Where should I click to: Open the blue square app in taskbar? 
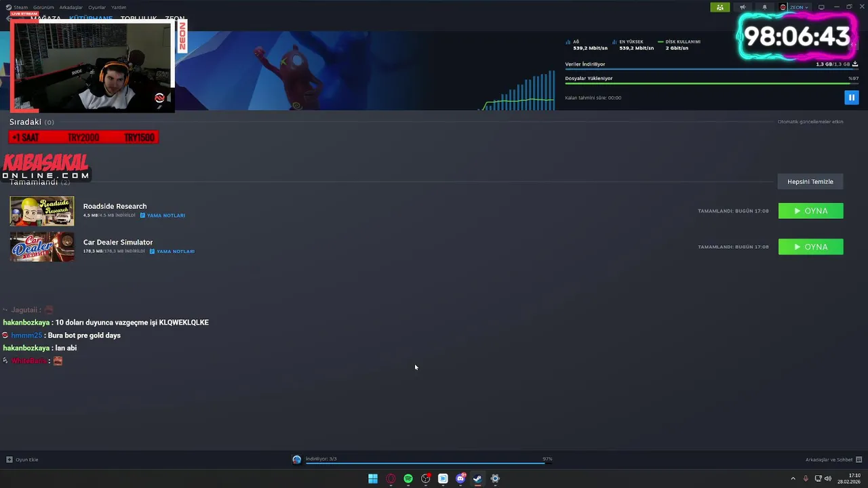click(443, 479)
